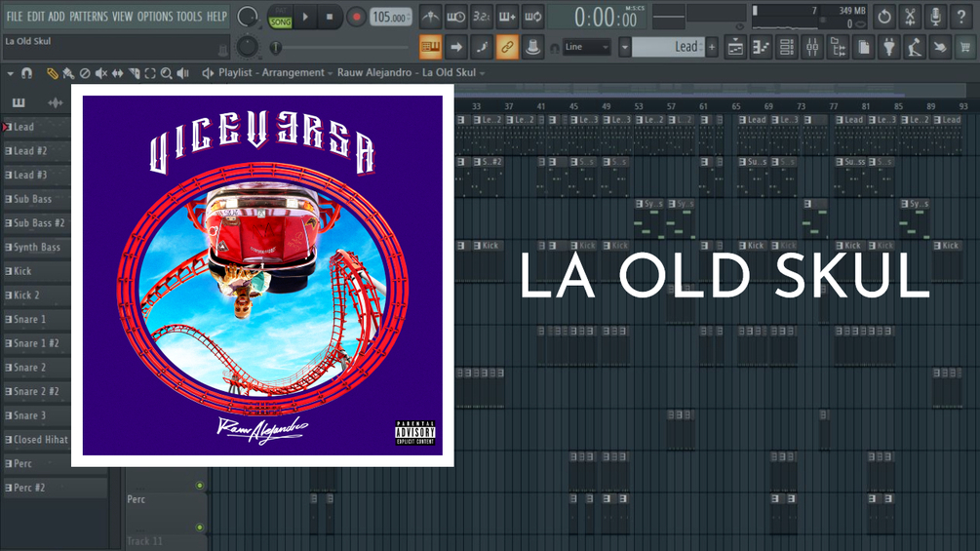This screenshot has width=980, height=551.
Task: Toggle the metronome
Action: pos(430,17)
